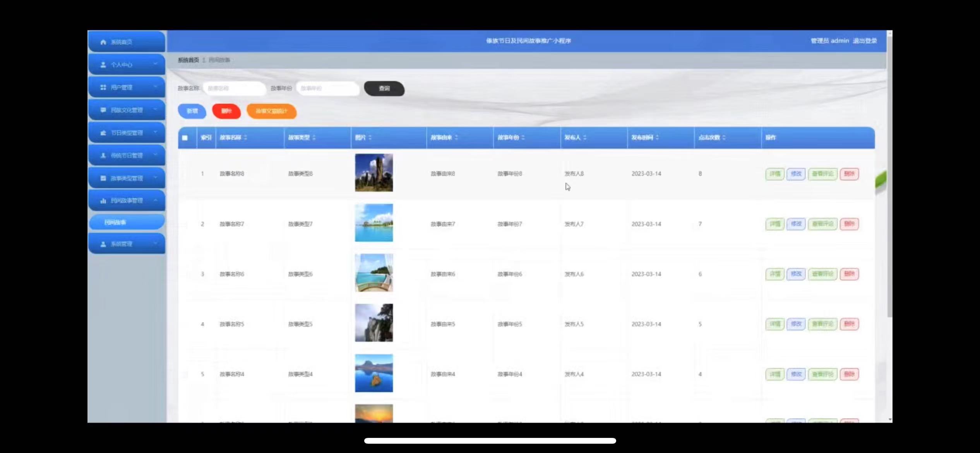Open 详情 for 故事名称7 row
The image size is (980, 453).
tap(775, 224)
